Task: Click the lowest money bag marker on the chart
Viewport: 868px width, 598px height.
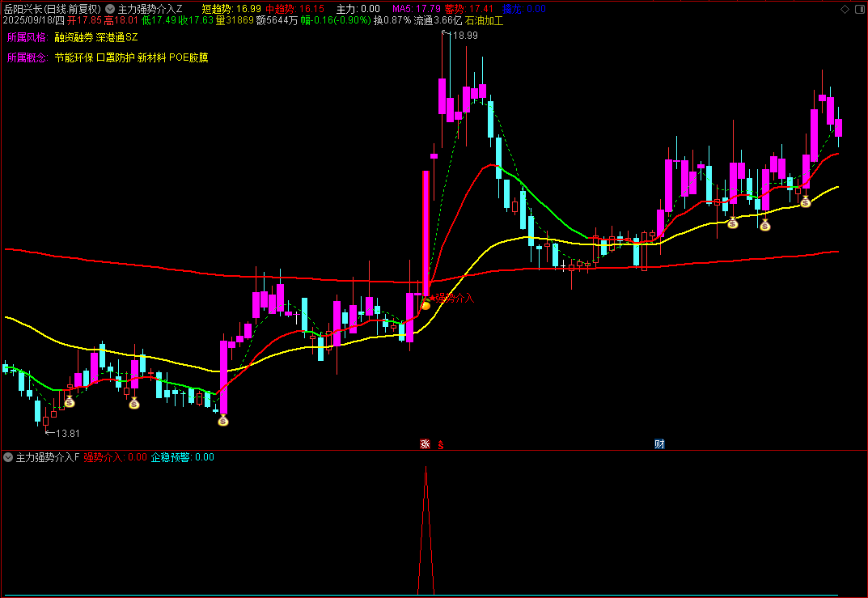Action: pos(223,420)
